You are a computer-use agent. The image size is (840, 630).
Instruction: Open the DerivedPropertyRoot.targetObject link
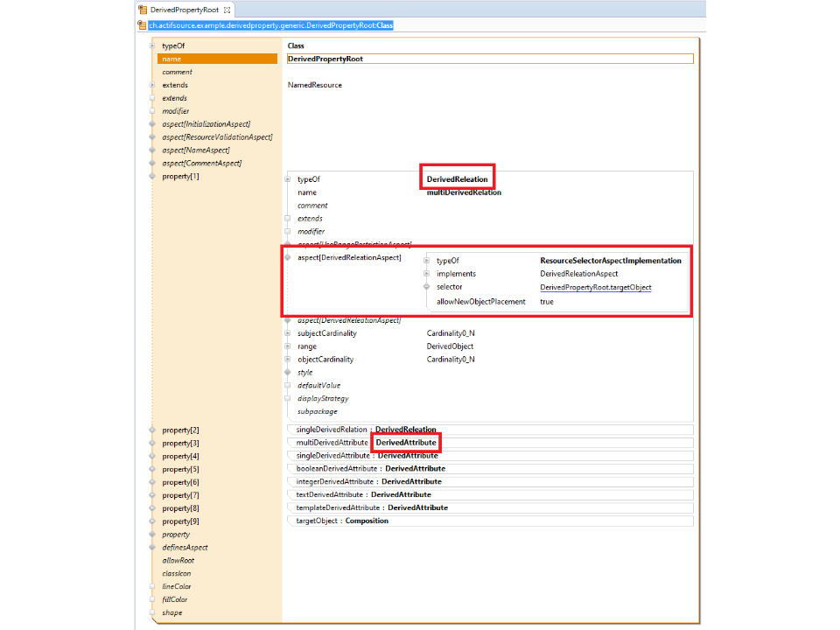tap(595, 288)
